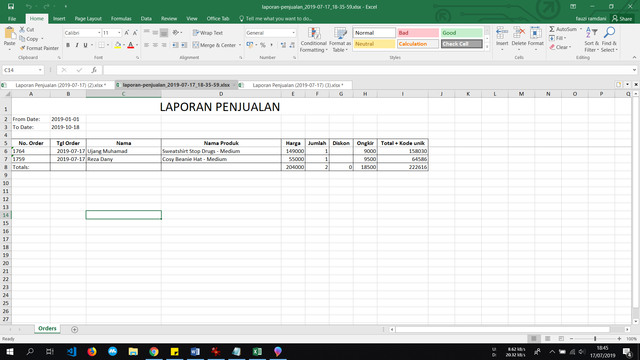Viewport: 640px width, 360px height.
Task: Click the Name Box showing C14
Action: click(x=22, y=70)
